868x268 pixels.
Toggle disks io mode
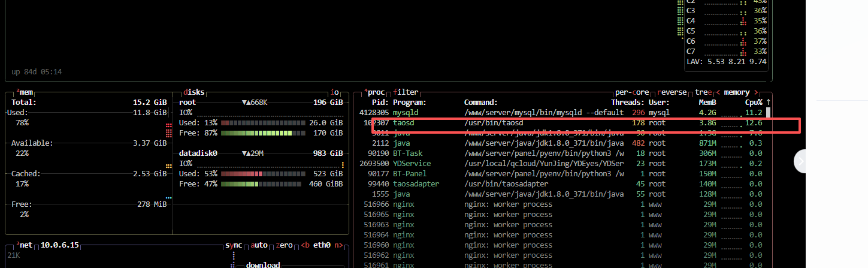click(x=335, y=92)
